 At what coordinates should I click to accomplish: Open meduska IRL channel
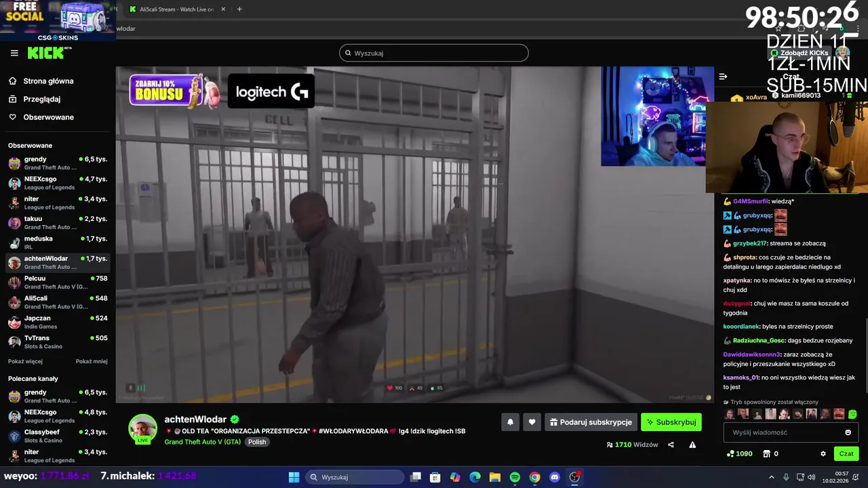[x=58, y=243]
